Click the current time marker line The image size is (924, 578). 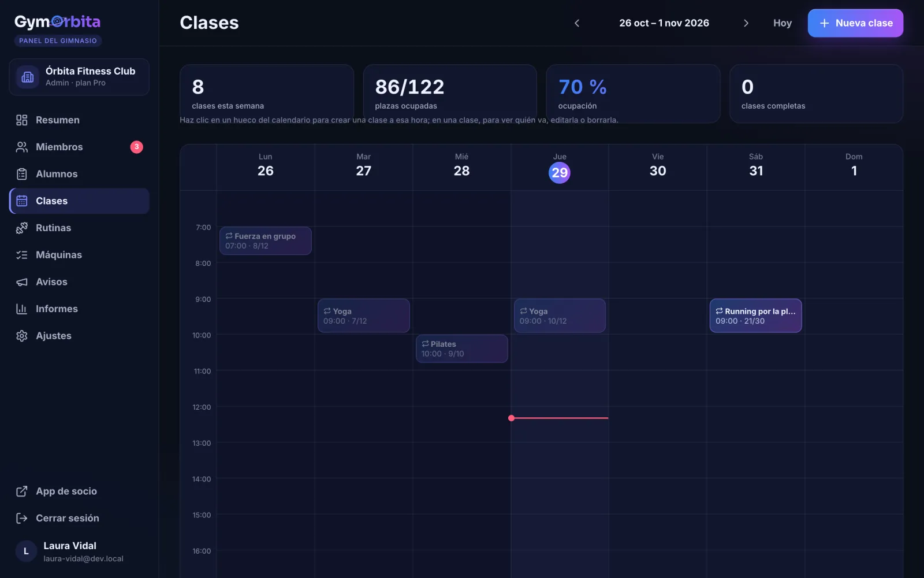click(559, 418)
